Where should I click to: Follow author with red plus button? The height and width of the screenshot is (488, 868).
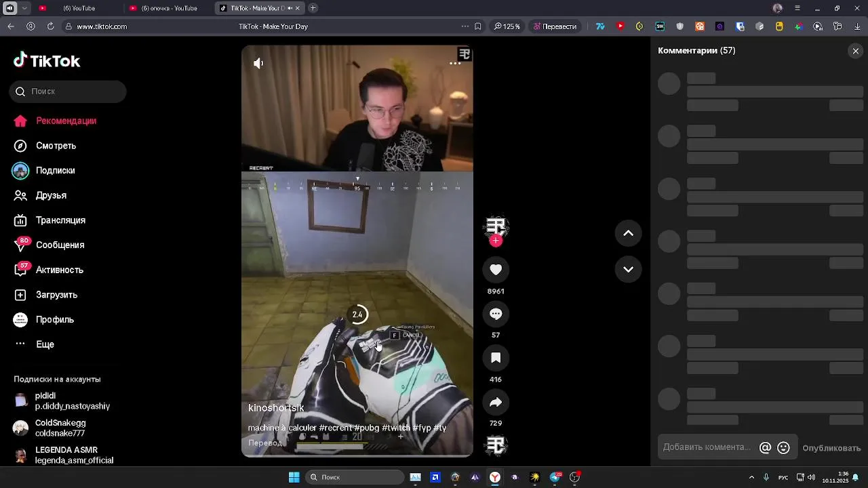[496, 241]
